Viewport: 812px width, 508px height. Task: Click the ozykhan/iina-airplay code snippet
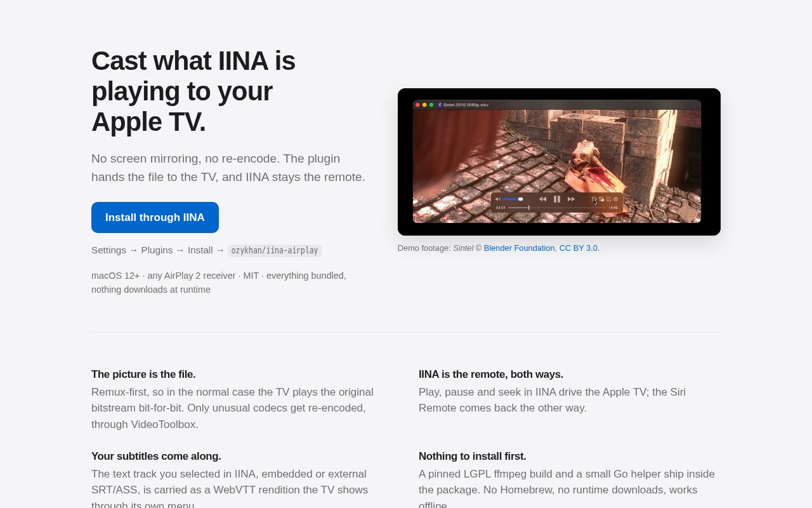[275, 250]
